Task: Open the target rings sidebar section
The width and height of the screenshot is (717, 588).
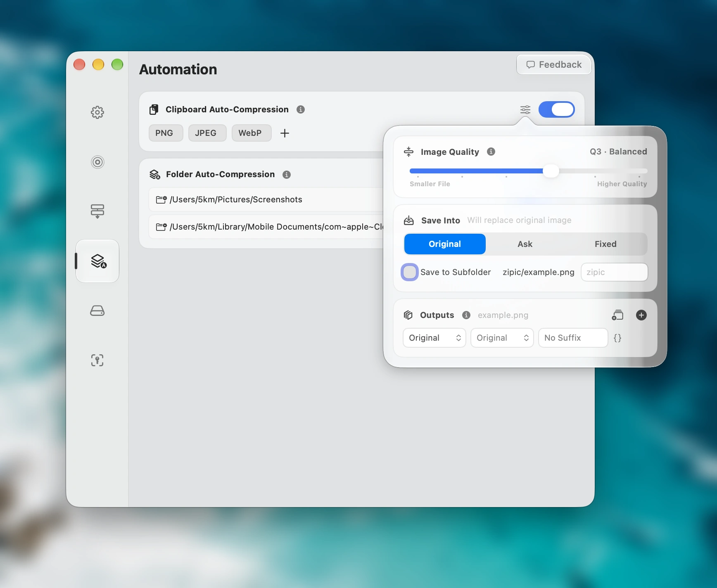Action: tap(97, 162)
